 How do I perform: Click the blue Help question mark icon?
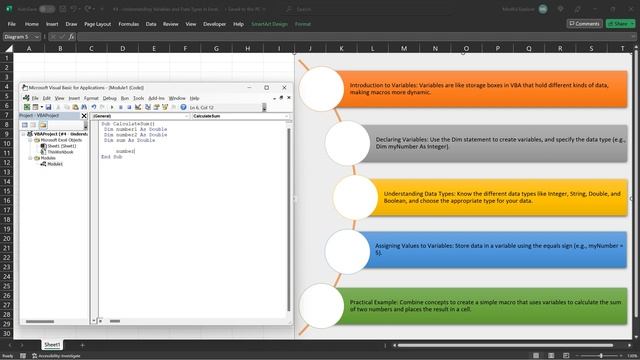[x=183, y=107]
